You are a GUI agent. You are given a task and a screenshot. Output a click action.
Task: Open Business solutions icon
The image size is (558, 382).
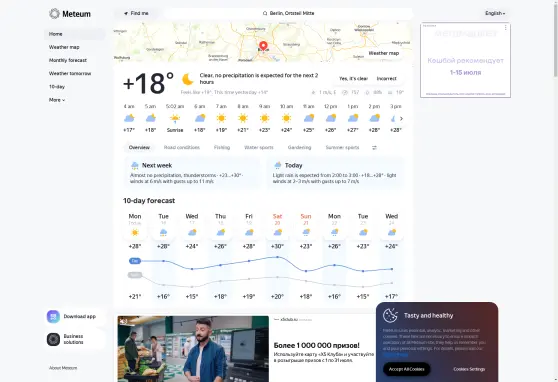click(53, 339)
